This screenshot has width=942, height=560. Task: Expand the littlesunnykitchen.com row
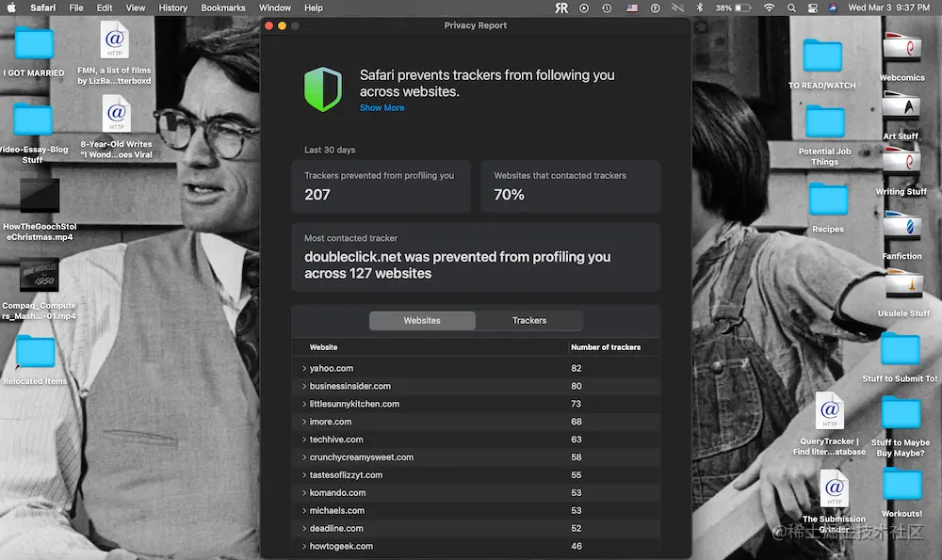click(304, 404)
